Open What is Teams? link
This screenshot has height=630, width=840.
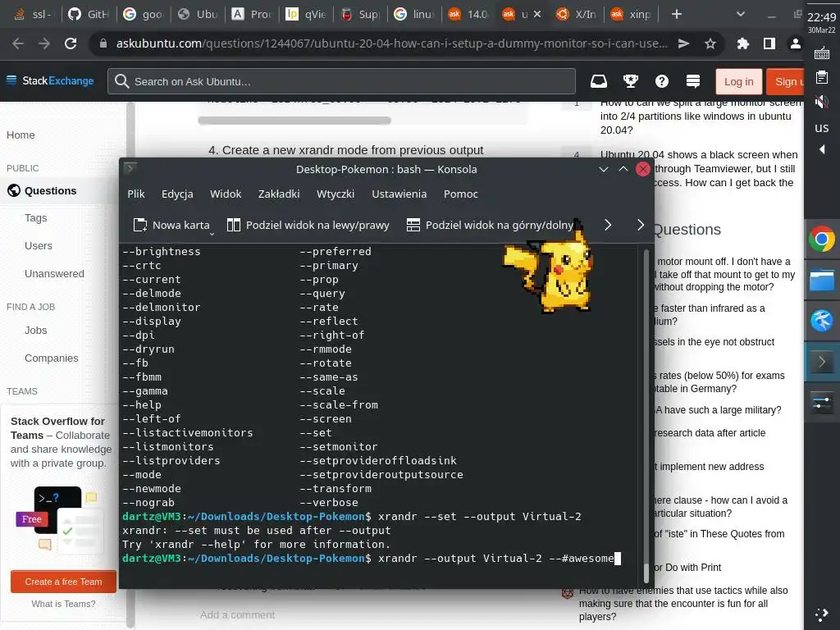tap(63, 604)
